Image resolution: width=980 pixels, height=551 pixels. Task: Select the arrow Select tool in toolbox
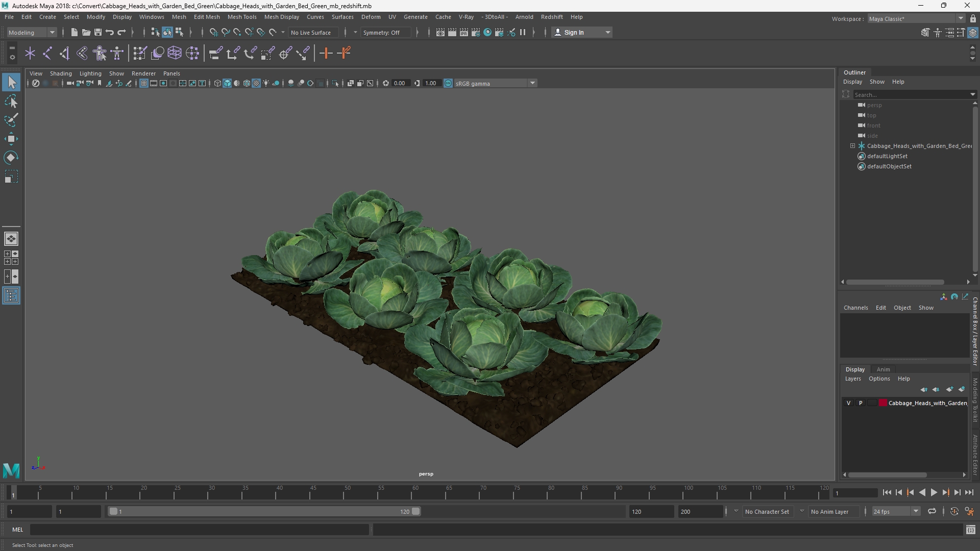[x=11, y=82]
